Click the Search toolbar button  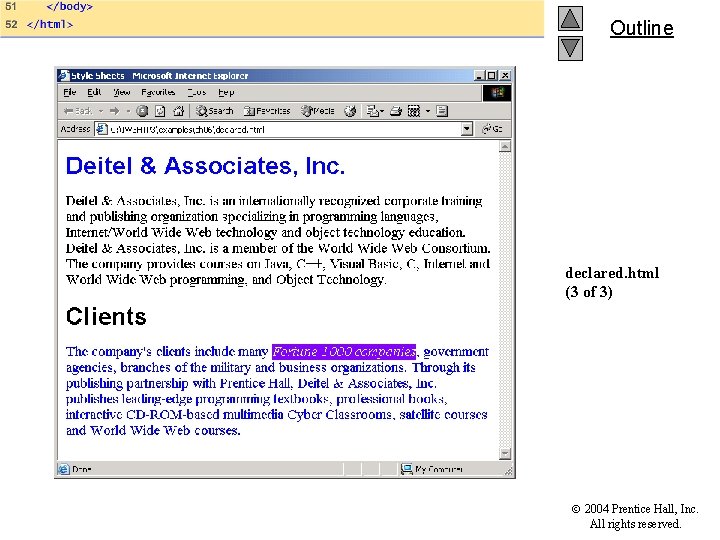[x=214, y=111]
